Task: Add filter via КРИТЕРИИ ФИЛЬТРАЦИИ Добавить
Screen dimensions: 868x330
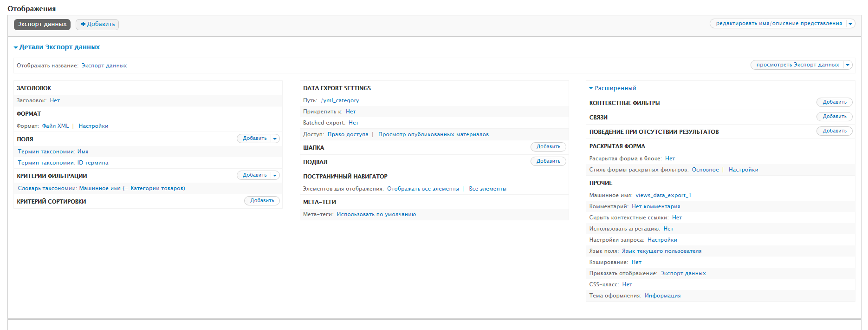Action: coord(254,175)
